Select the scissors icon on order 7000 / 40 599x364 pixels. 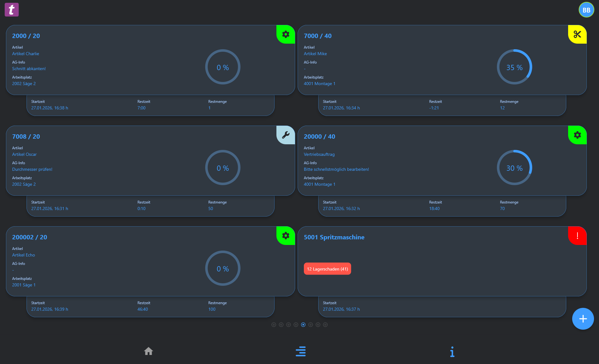tap(577, 34)
